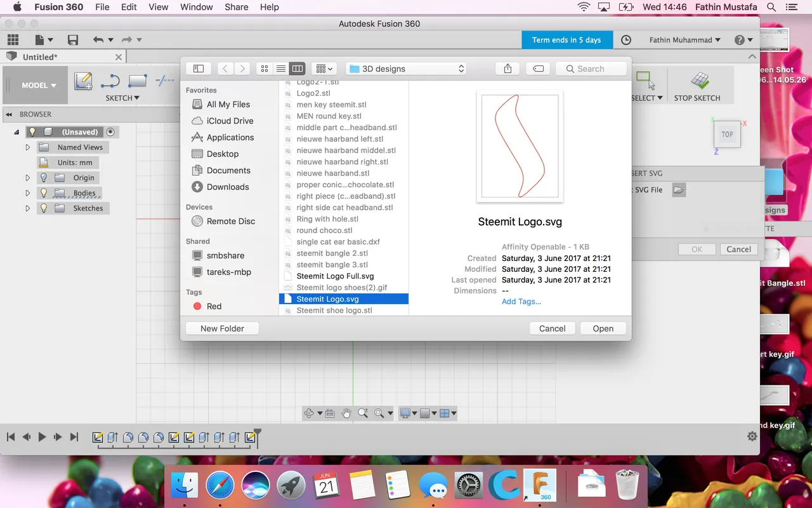Select the Orbit navigation tool
Screen dimensions: 812x508
pos(309,413)
